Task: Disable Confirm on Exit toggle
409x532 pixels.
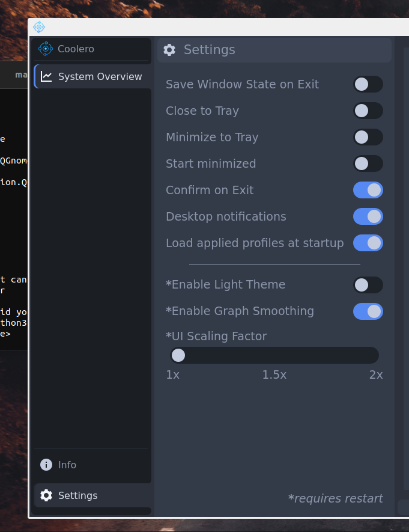Action: click(x=368, y=190)
